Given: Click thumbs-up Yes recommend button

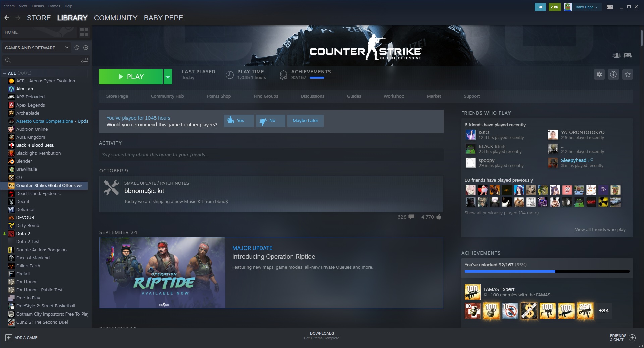Looking at the screenshot, I should click(239, 121).
